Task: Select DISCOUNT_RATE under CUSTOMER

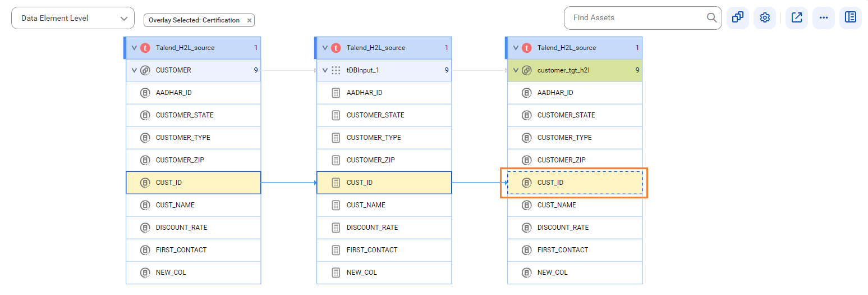Action: (194, 228)
